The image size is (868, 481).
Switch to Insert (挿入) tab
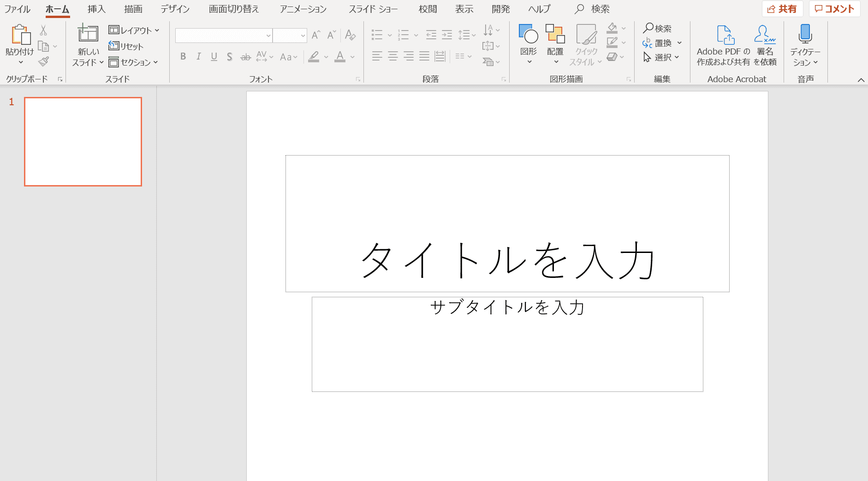pos(96,9)
